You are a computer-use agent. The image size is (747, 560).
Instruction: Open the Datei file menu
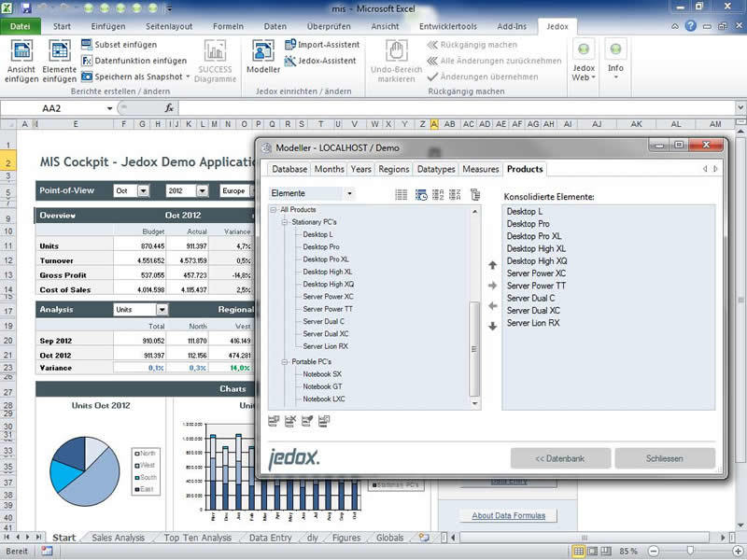(x=21, y=27)
